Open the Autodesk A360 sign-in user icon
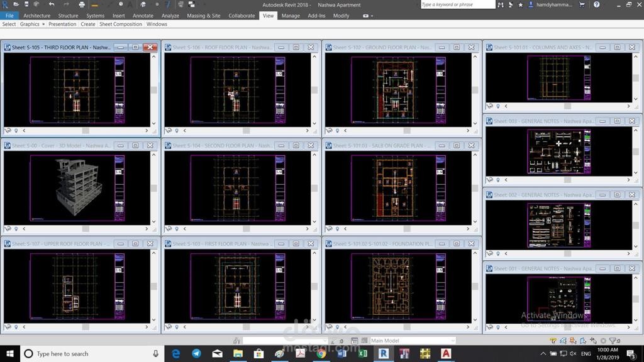Screen dimensions: 644x362 (x=531, y=4)
